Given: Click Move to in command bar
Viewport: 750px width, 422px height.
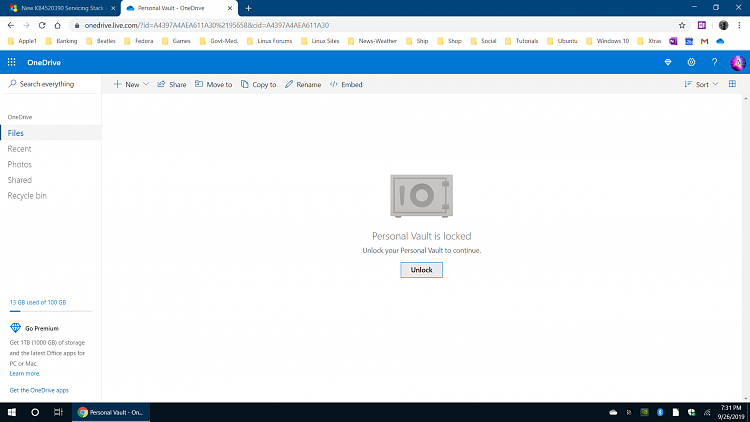Looking at the screenshot, I should pos(213,84).
